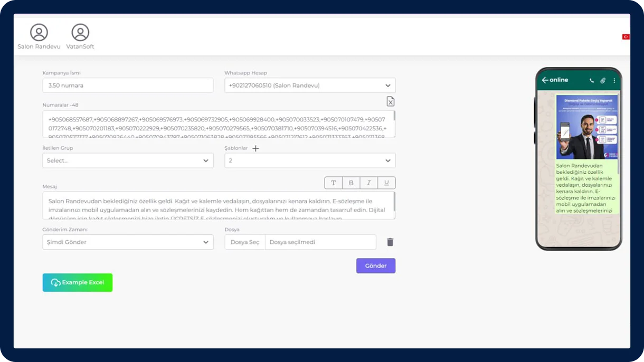Delete selected file with trash icon

coord(390,242)
